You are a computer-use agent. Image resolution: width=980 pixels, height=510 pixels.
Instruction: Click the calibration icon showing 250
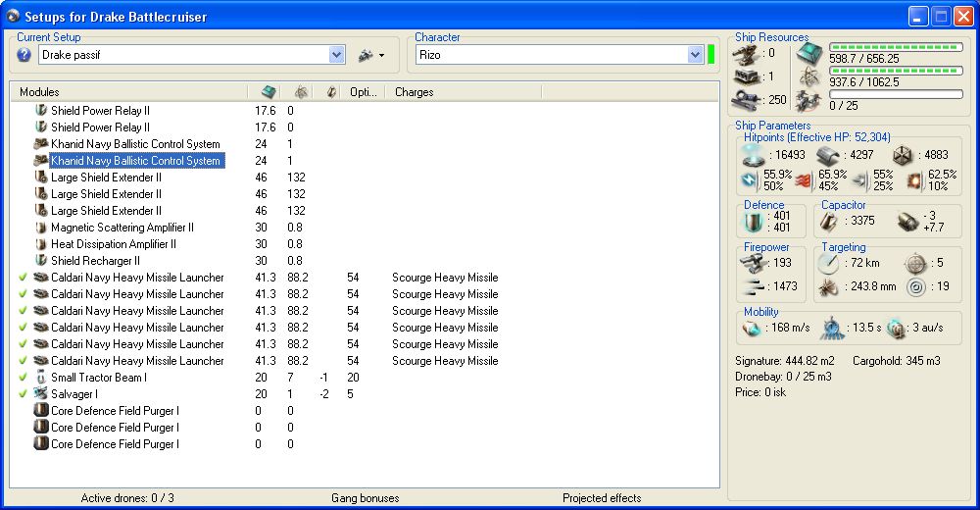tap(747, 99)
